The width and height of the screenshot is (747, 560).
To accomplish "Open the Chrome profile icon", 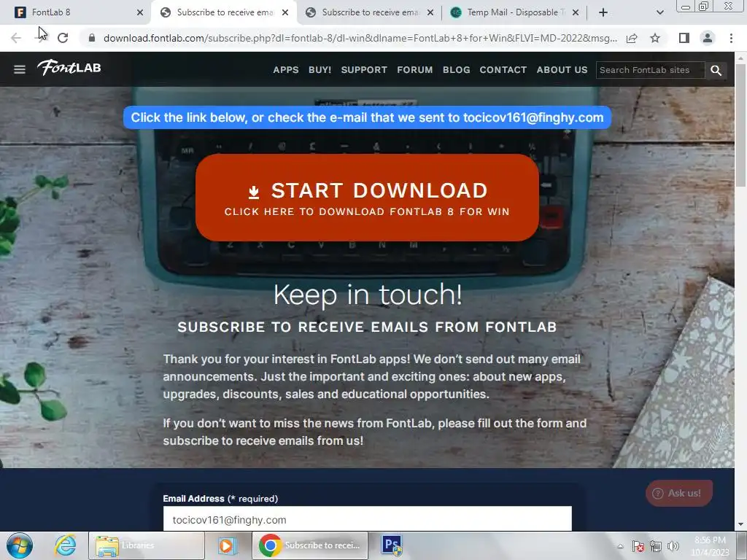I will [708, 38].
